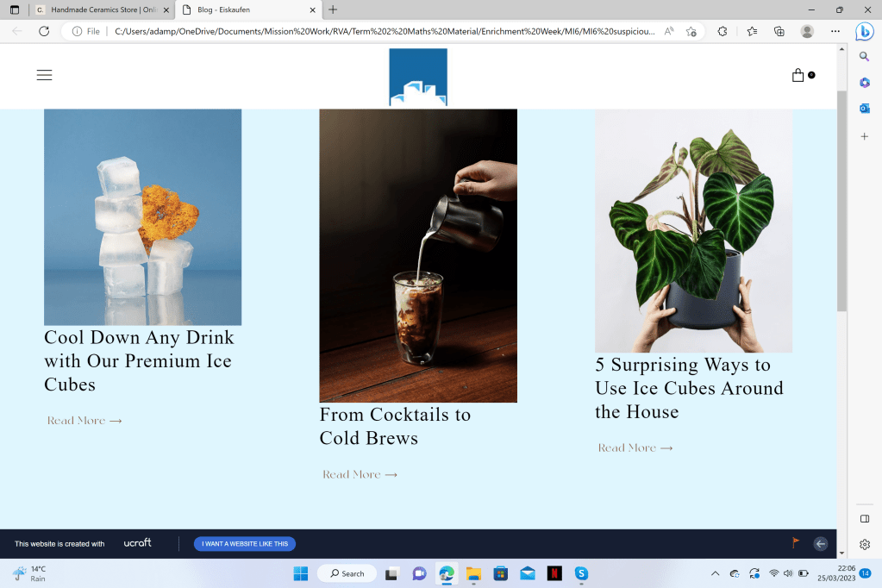Launch Netflix from the Windows taskbar
Viewport: 882px width, 588px height.
(554, 573)
